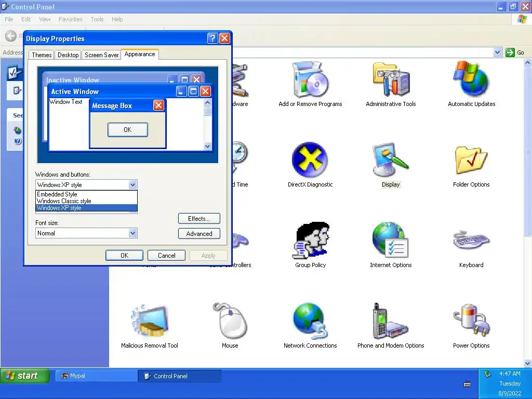This screenshot has width=532, height=399.
Task: Click the Control Panel taskbar button
Action: click(179, 376)
